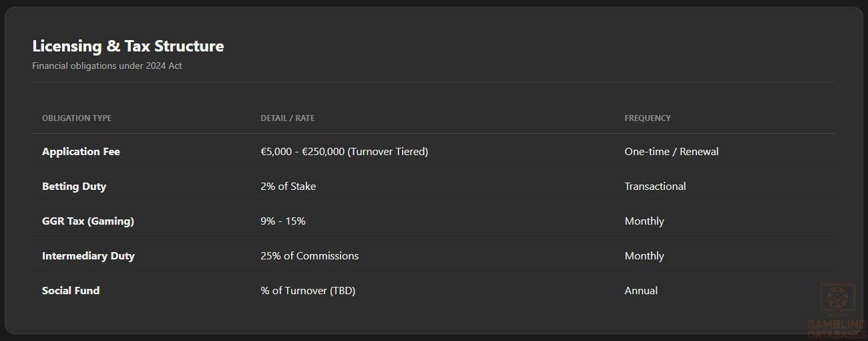
Task: Click the Frequency column header
Action: [648, 118]
